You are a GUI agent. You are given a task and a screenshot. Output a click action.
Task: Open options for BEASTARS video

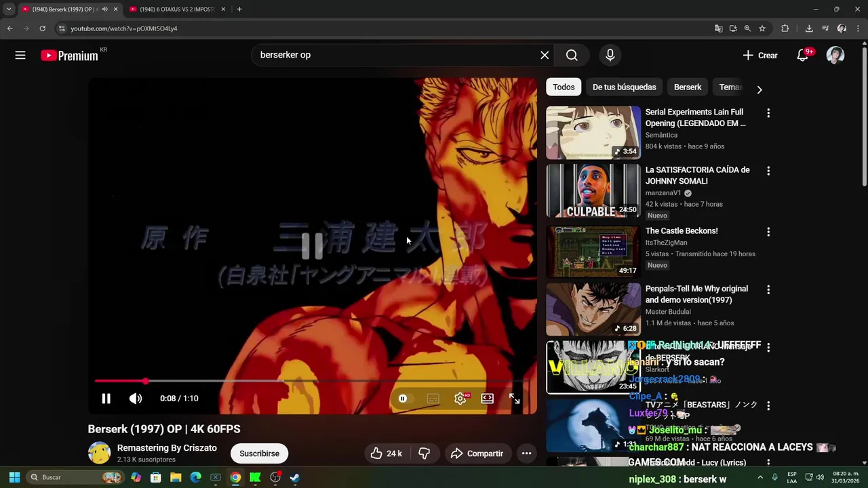point(768,406)
